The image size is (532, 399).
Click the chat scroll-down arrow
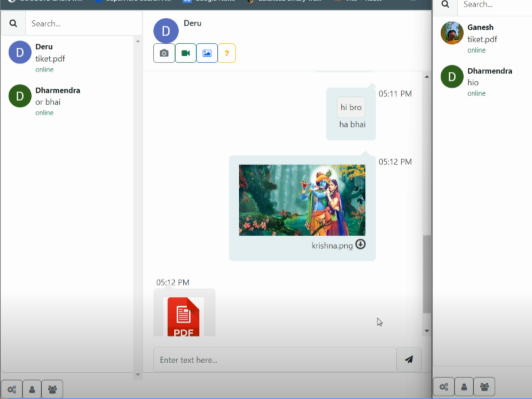(426, 330)
